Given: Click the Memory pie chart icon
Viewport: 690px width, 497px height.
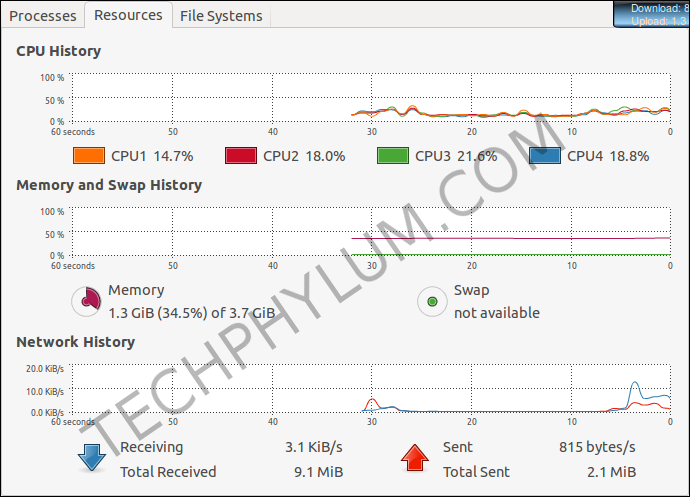Looking at the screenshot, I should [x=87, y=300].
